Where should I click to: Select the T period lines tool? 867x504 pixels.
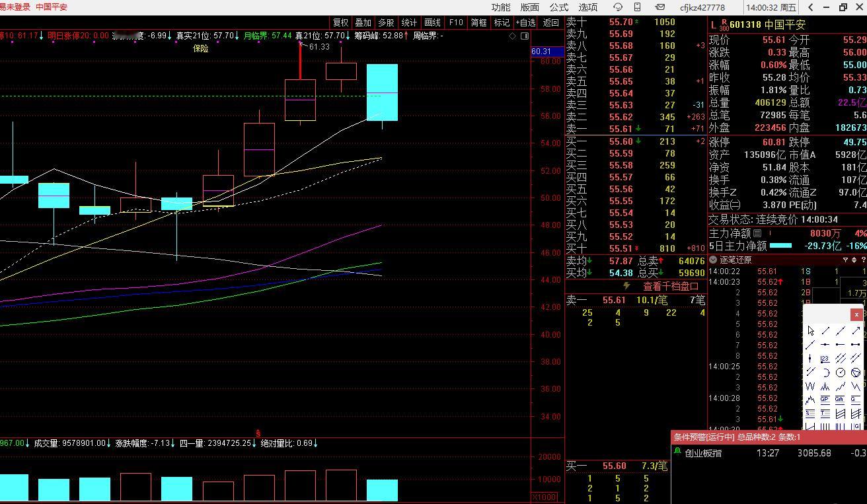[x=825, y=414]
